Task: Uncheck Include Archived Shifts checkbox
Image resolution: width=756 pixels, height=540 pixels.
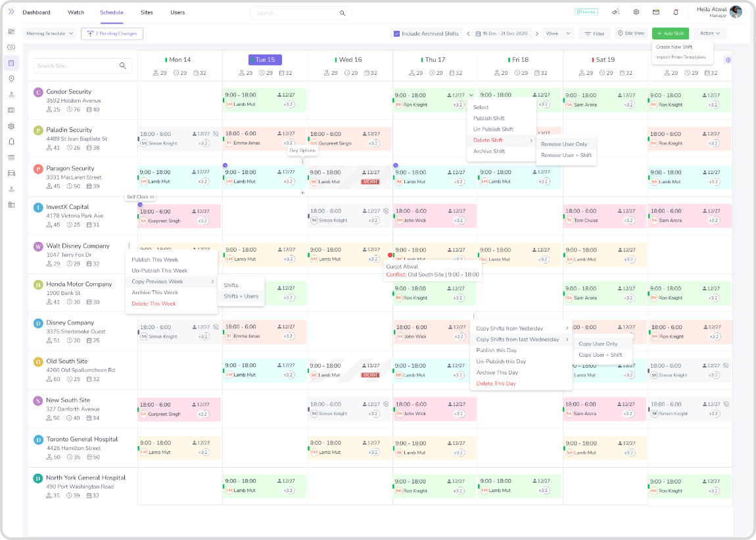Action: pos(396,34)
